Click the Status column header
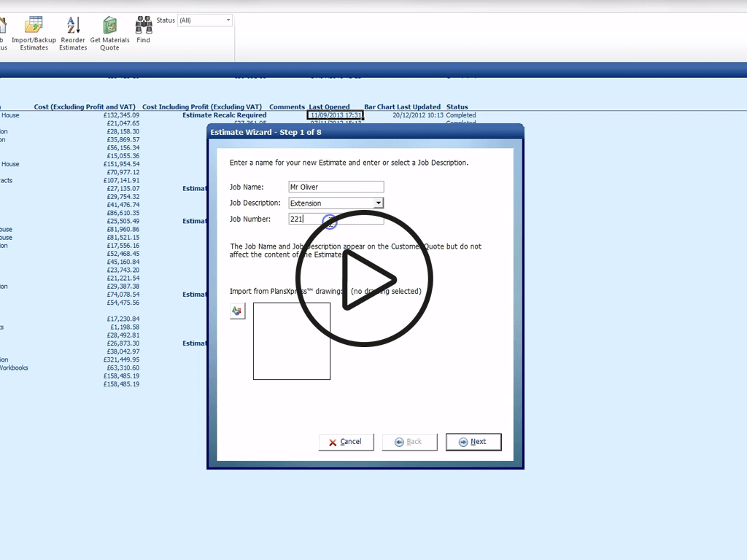747x560 pixels. [457, 106]
